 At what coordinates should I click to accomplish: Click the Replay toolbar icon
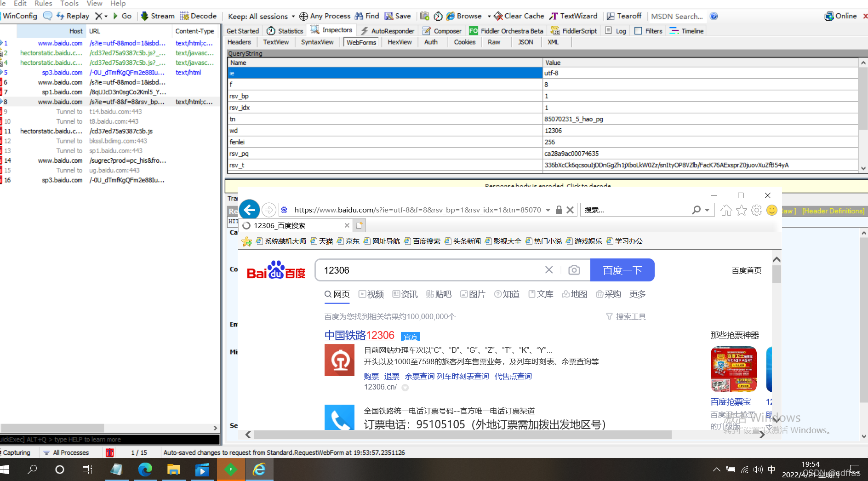(73, 16)
